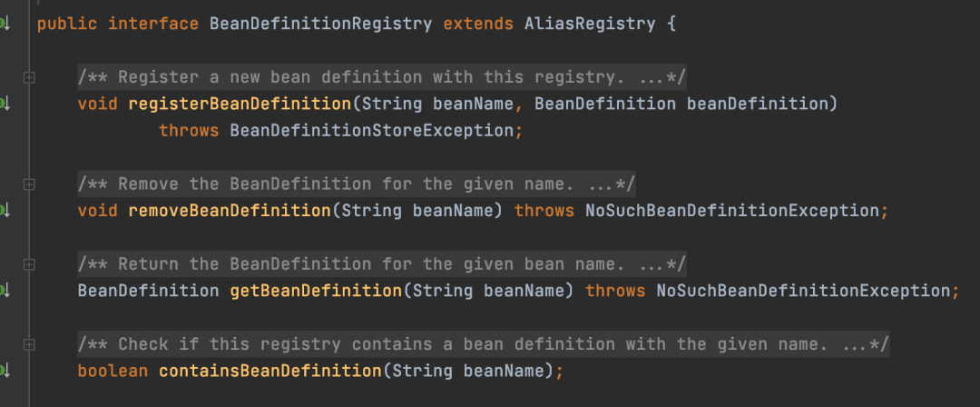Unfold the 'Return the BeanDefinition' comment using plus icon
This screenshot has width=980, height=407.
click(29, 264)
